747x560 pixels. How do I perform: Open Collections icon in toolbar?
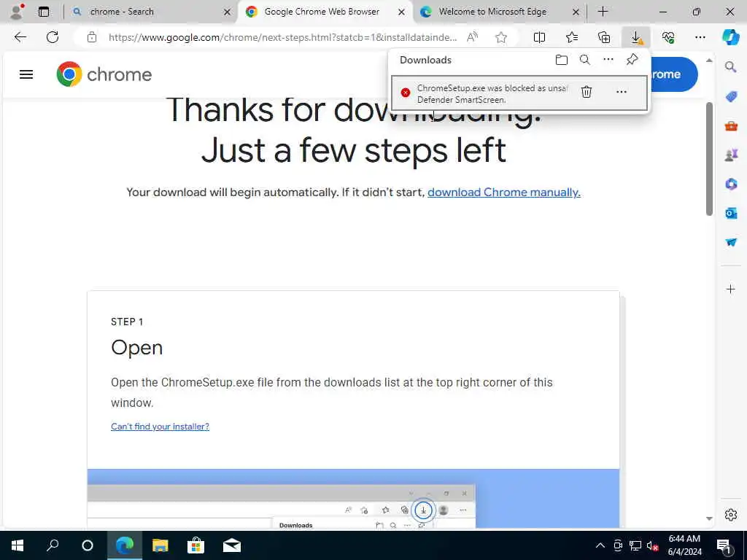click(604, 37)
